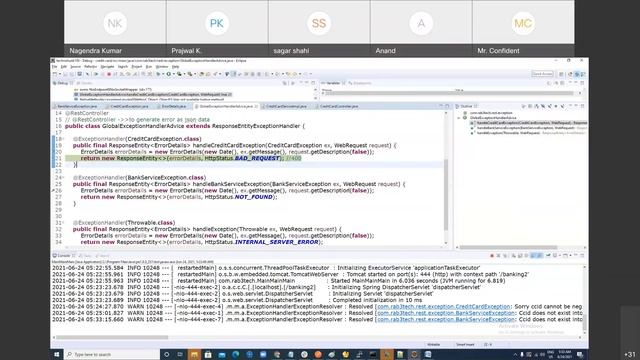Click the Outline view tab
This screenshot has width=640, height=360.
466,106
